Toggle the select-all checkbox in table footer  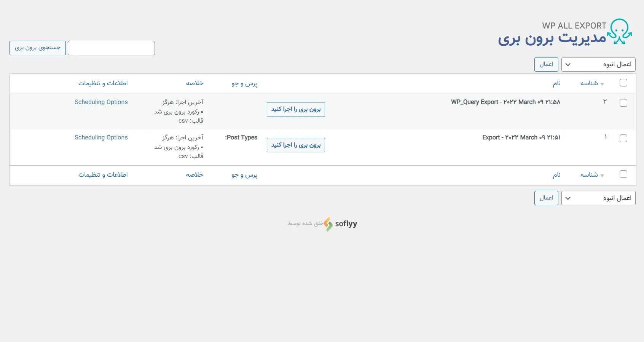point(623,174)
